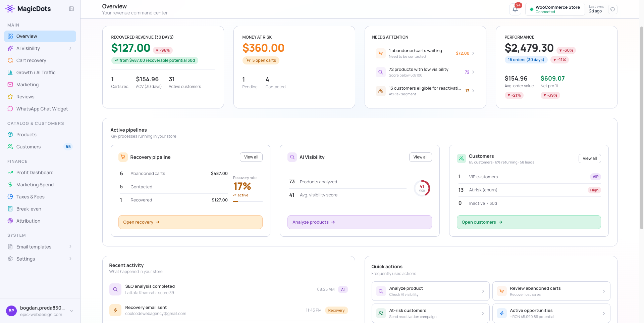Click the Cart recovery sidebar icon
Viewport: 644px width, 323px height.
pos(10,60)
